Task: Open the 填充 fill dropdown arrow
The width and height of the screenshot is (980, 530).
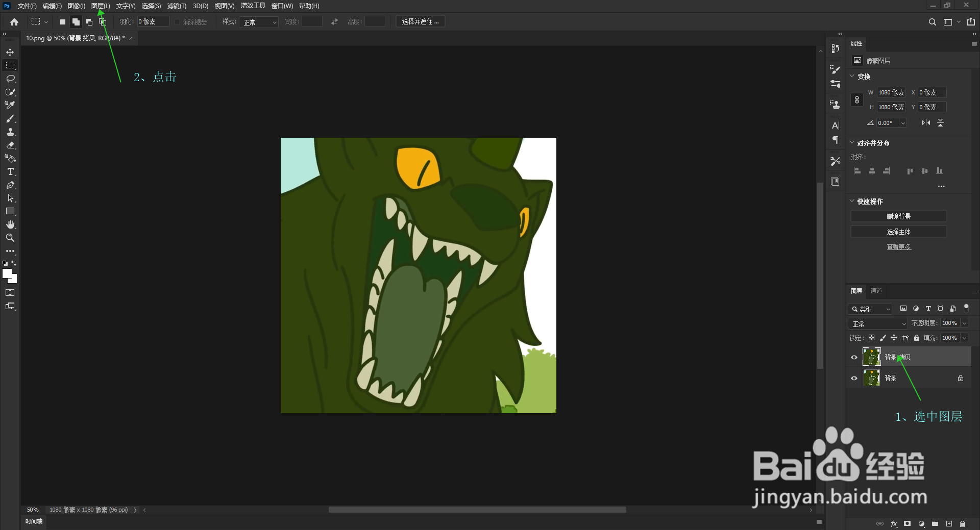Action: click(964, 338)
